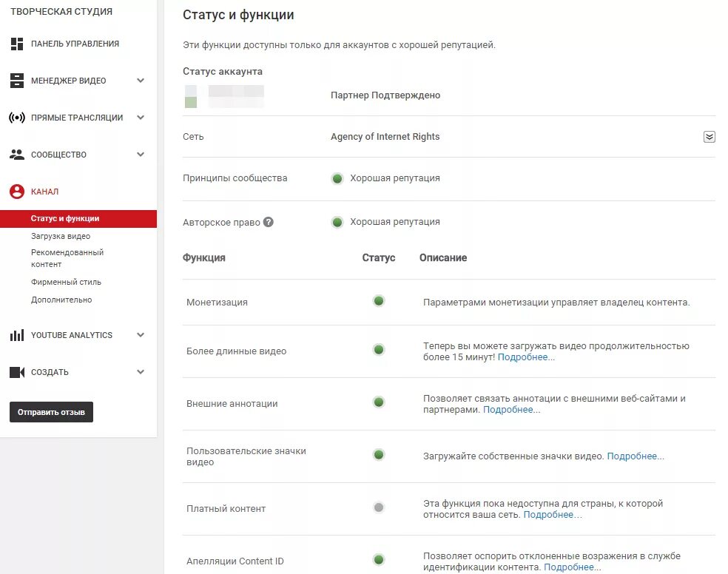The width and height of the screenshot is (728, 574).
Task: Click green status indicator for Внешние аннотации
Action: click(379, 402)
